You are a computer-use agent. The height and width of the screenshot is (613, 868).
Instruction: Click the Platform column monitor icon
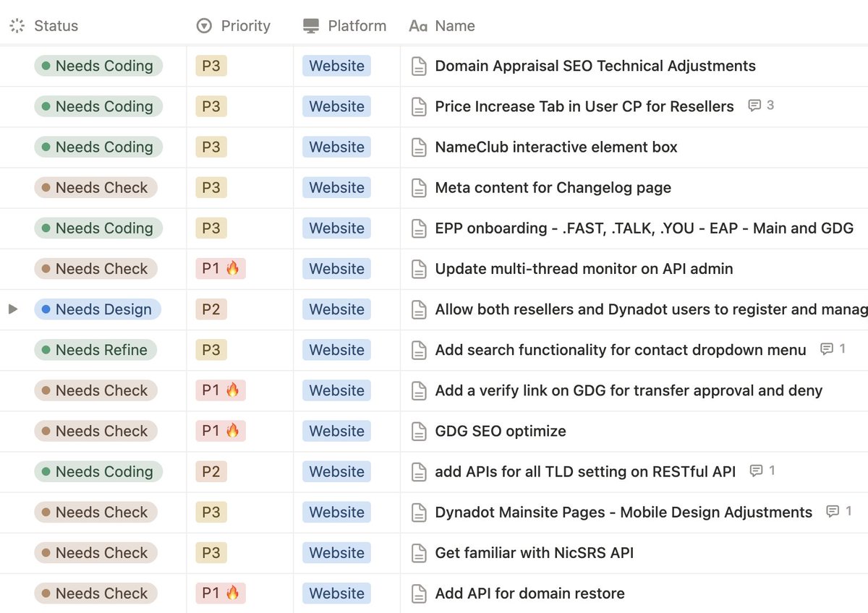click(311, 26)
